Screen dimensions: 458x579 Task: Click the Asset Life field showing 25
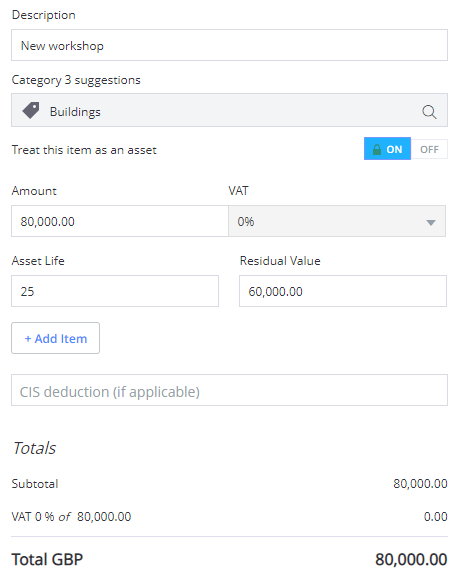tap(115, 291)
